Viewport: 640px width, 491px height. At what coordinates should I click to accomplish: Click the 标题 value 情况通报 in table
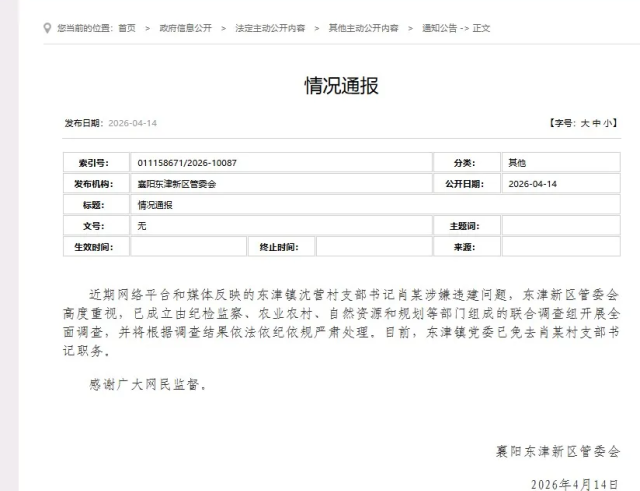(x=155, y=205)
